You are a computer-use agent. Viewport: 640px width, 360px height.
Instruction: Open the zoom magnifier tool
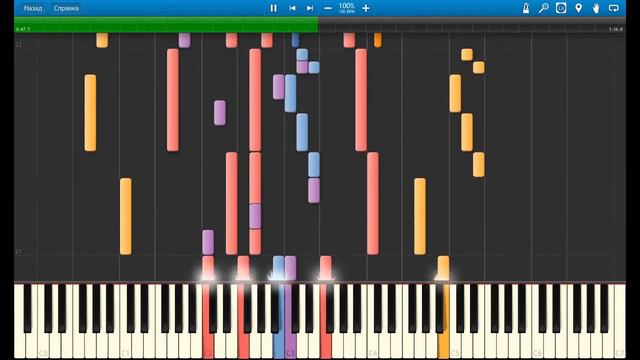543,8
